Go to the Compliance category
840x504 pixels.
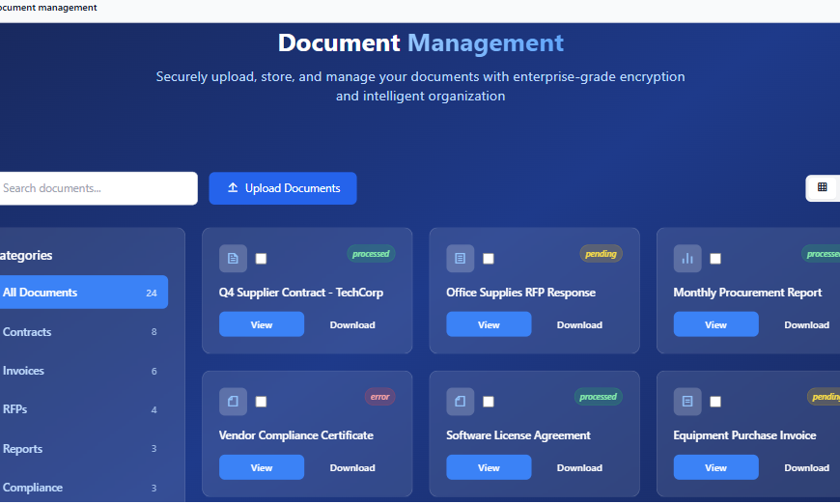[x=77, y=488]
